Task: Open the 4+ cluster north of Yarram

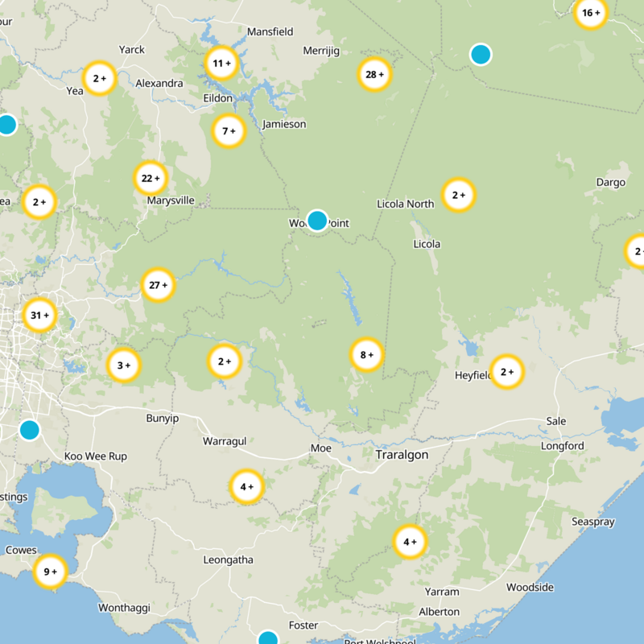Action: (x=409, y=542)
